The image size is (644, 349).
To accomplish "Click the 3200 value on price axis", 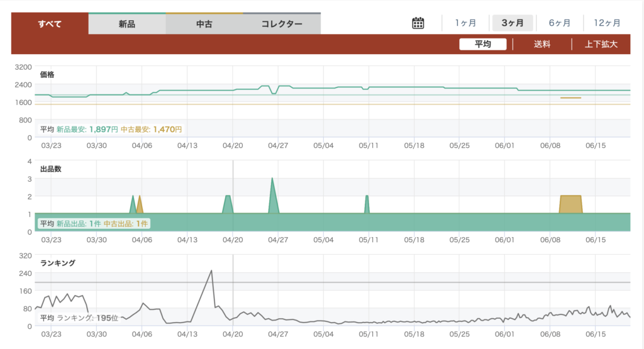I will 23,67.
